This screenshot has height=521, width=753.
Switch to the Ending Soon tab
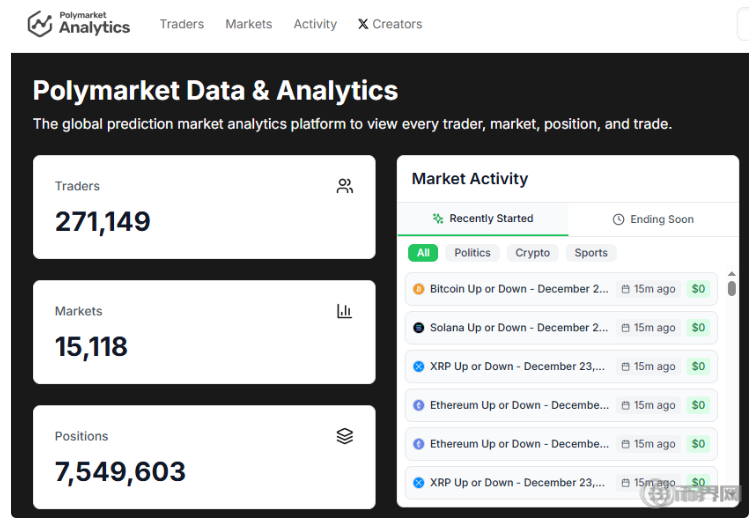(653, 219)
